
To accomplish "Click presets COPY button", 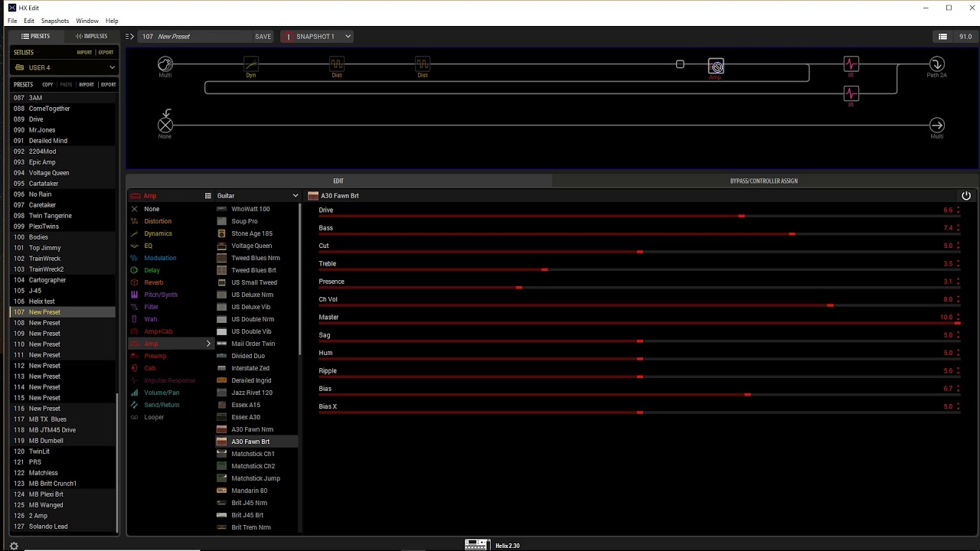I will coord(47,85).
